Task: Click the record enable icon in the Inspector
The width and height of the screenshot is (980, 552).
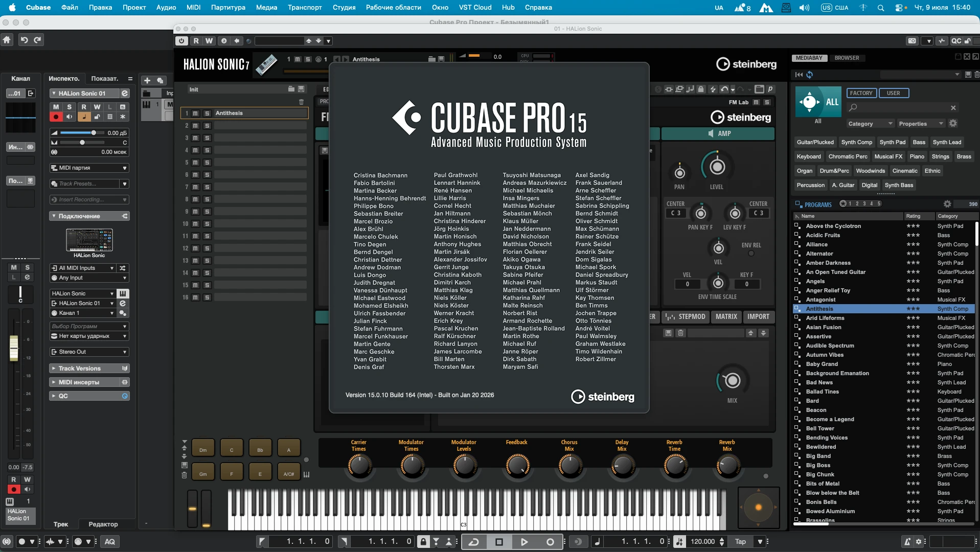Action: [x=56, y=117]
